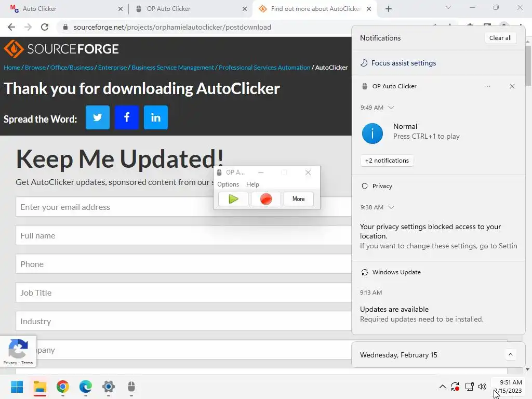This screenshot has width=532, height=399.
Task: Open the Options menu in OP Auto Clicker
Action: 228,184
